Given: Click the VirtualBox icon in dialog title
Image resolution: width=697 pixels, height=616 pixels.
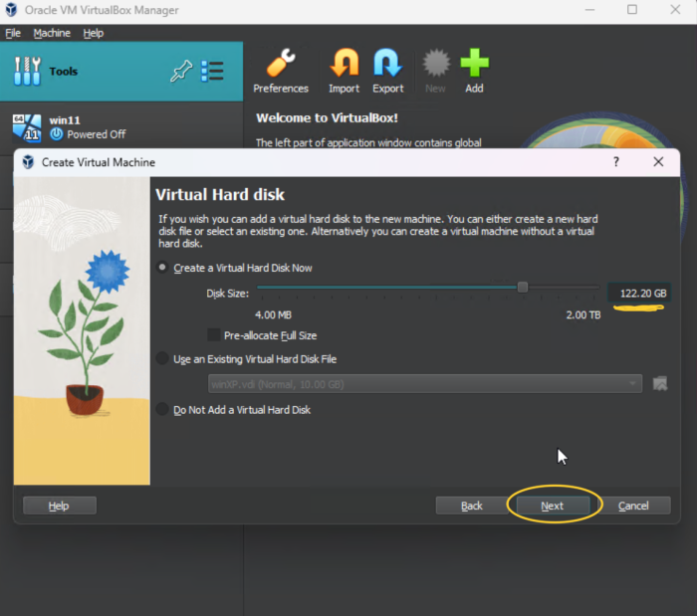Looking at the screenshot, I should tap(28, 162).
